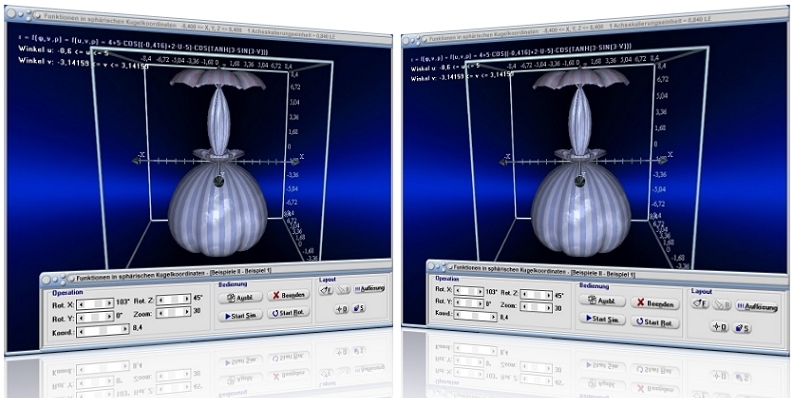Click Ausbl. button in the right panel
794x398 pixels.
click(x=602, y=300)
